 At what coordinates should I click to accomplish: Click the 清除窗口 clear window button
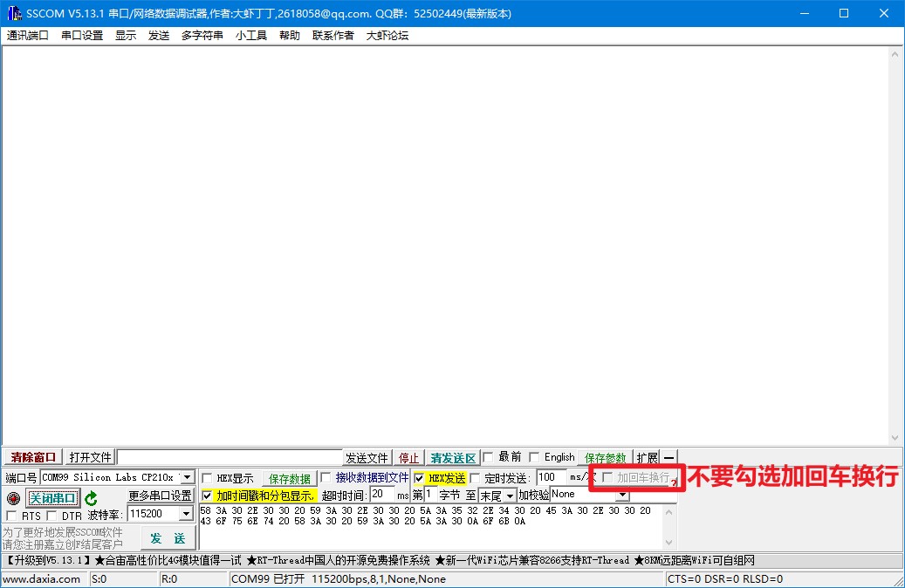pos(33,458)
